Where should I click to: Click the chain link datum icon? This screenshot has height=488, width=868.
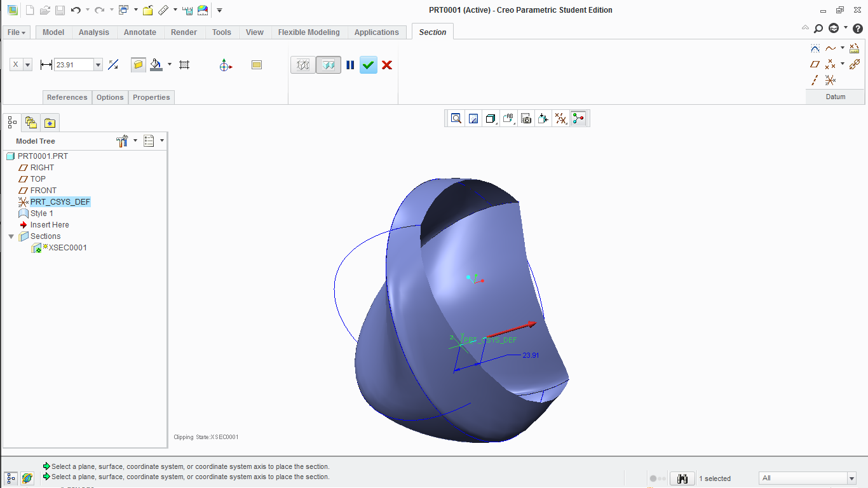point(855,64)
